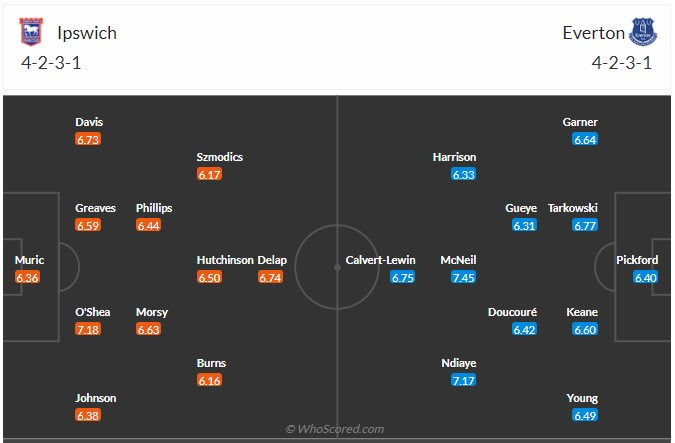The height and width of the screenshot is (443, 675).
Task: Open Ipswich team name link
Action: click(x=87, y=33)
